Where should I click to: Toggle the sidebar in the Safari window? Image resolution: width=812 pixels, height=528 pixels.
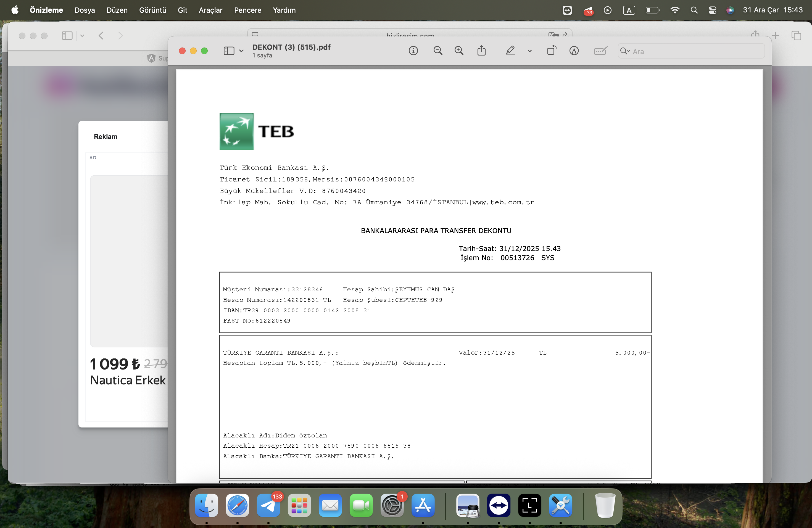pos(67,35)
